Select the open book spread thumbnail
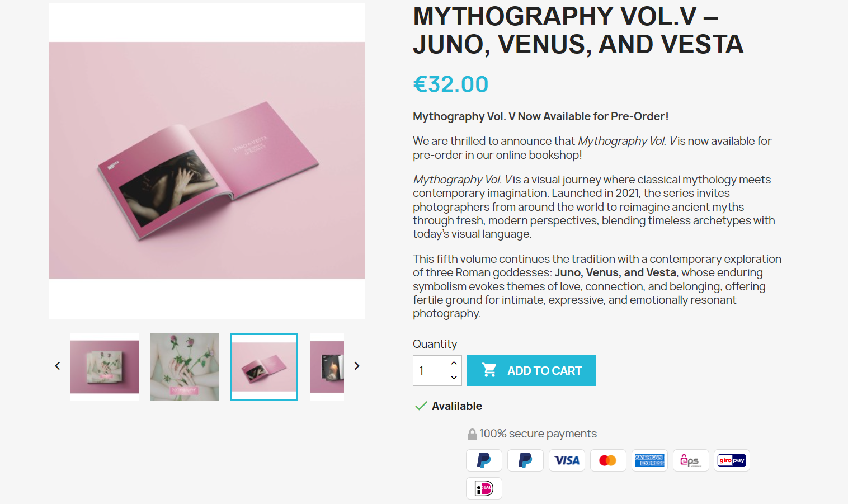 click(x=264, y=367)
